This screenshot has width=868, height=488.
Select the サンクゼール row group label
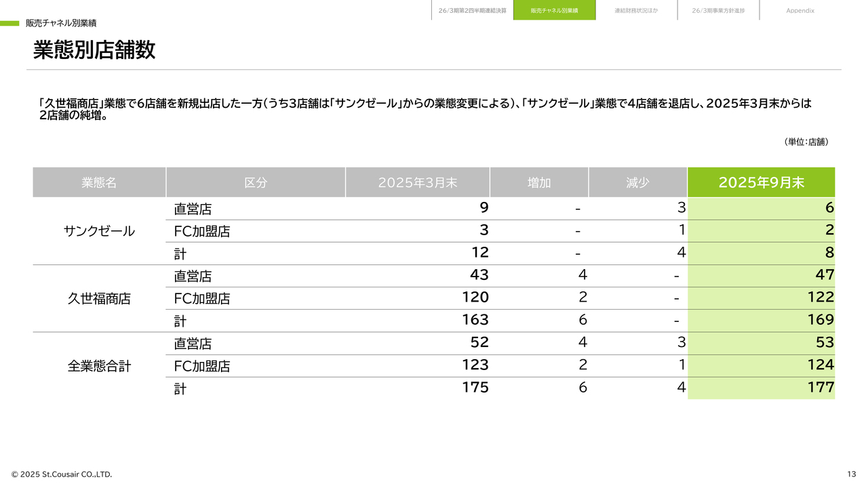[x=99, y=231]
